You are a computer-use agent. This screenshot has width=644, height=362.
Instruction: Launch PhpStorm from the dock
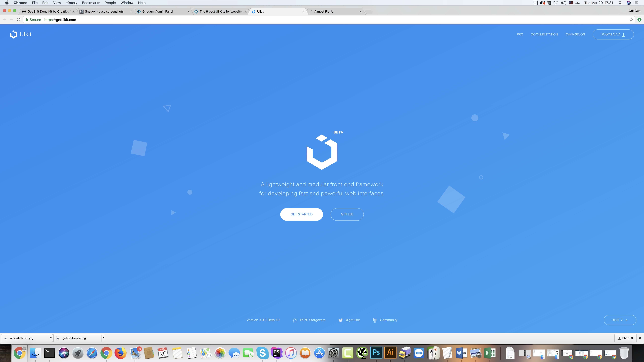[276, 353]
